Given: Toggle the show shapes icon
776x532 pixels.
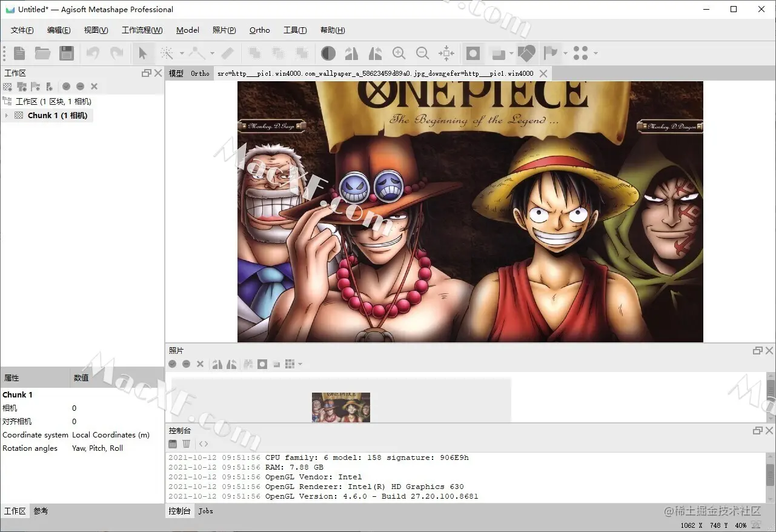Looking at the screenshot, I should point(526,53).
